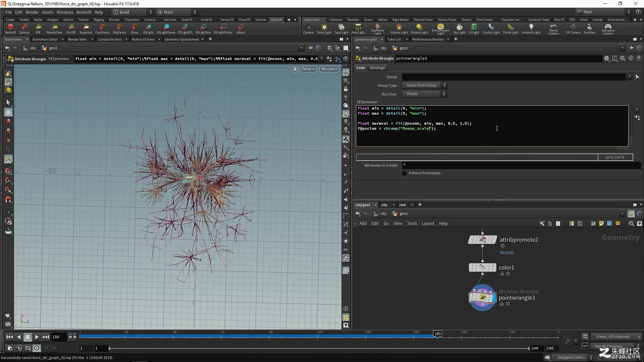Select the RSLightDome shelf tool

166,29
